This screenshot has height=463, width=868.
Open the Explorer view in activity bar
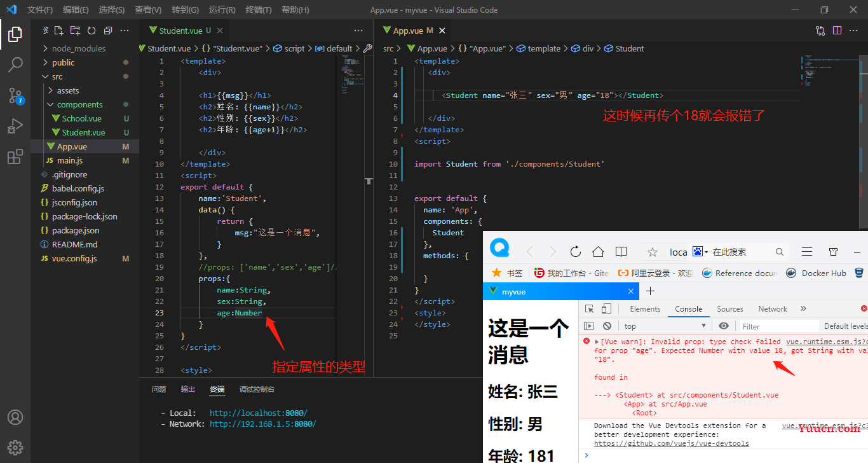tap(15, 34)
